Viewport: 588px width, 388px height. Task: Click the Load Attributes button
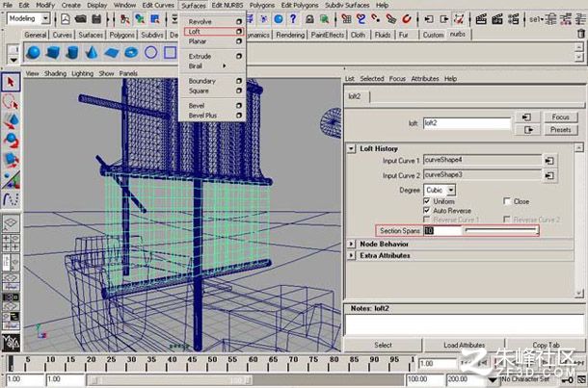click(x=465, y=345)
